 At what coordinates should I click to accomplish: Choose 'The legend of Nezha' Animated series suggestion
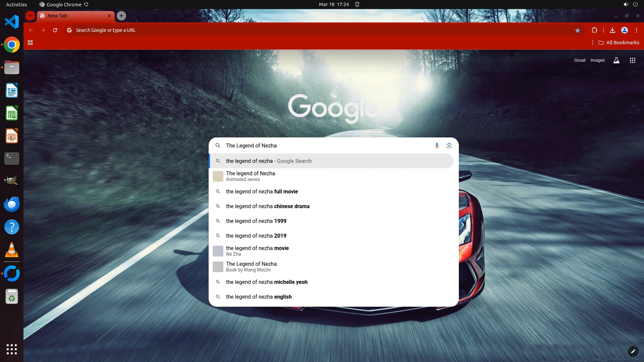coord(251,176)
